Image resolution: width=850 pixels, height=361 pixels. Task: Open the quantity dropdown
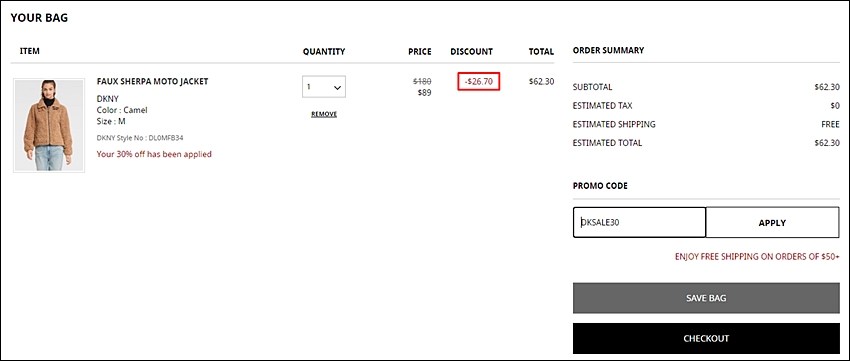click(324, 87)
